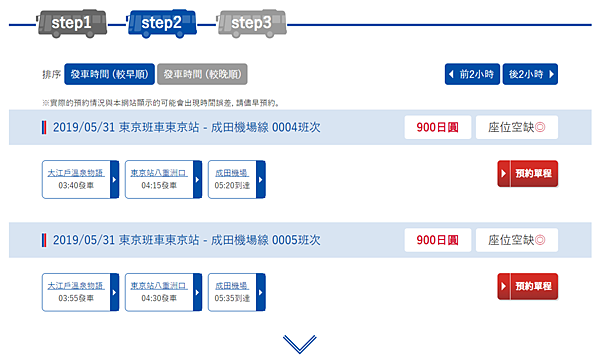The image size is (600, 364).
Task: Book one-way trip for bus 0004
Action: (x=528, y=173)
